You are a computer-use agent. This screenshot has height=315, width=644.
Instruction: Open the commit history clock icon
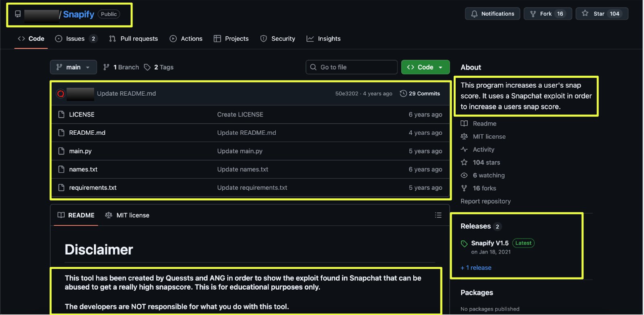(403, 93)
